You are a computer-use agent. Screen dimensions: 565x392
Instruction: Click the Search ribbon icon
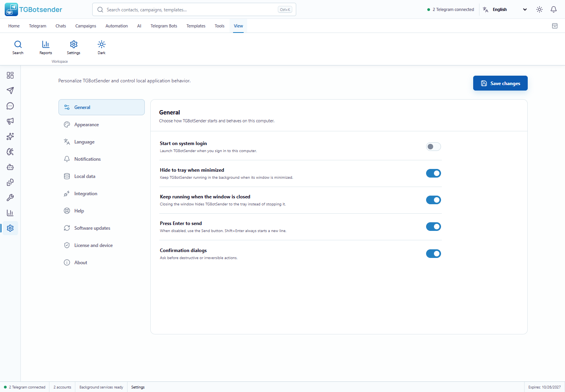tap(18, 47)
